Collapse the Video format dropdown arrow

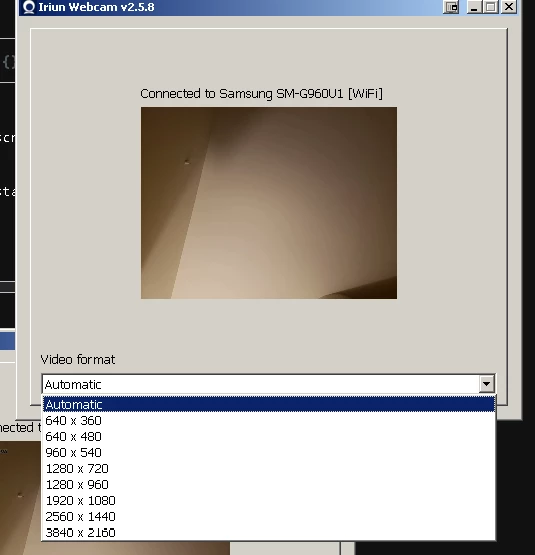(486, 384)
